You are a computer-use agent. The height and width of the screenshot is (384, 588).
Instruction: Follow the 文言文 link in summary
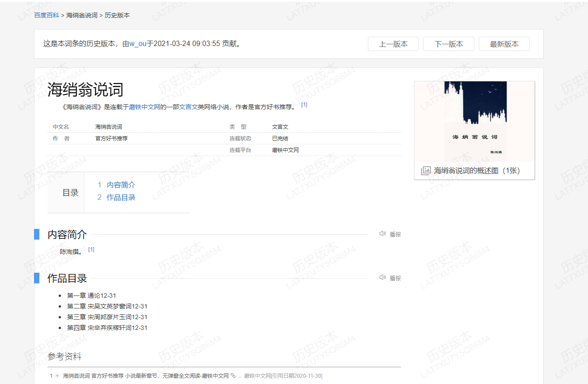coord(188,107)
